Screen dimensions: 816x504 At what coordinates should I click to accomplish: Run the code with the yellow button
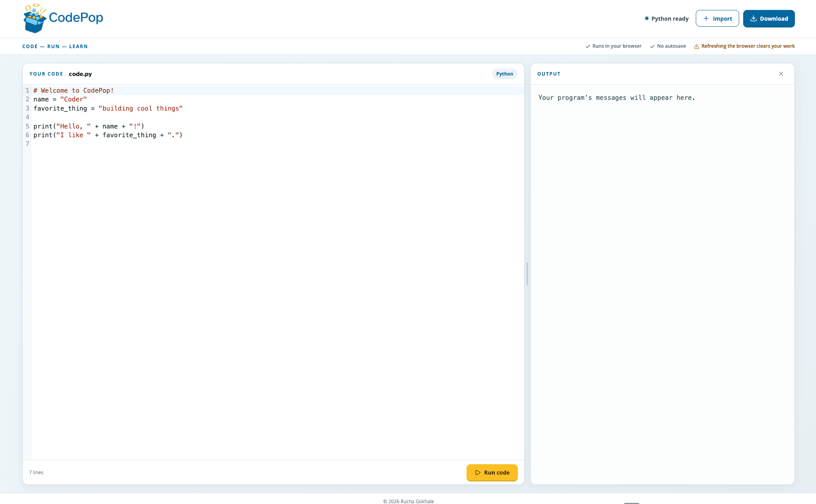(492, 473)
